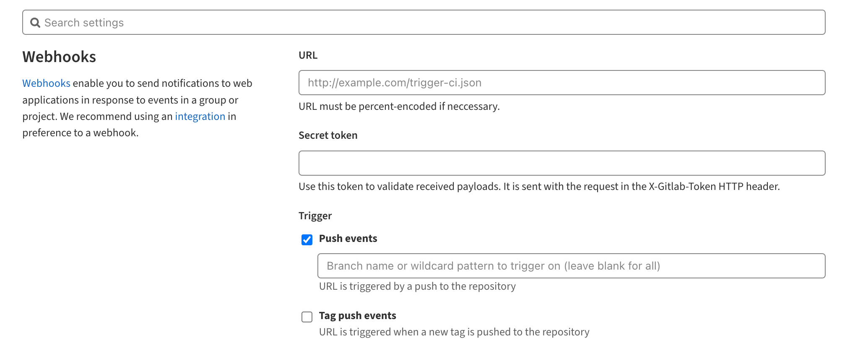Open the blue Webhooks documentation link
This screenshot has height=348, width=868.
click(x=46, y=83)
